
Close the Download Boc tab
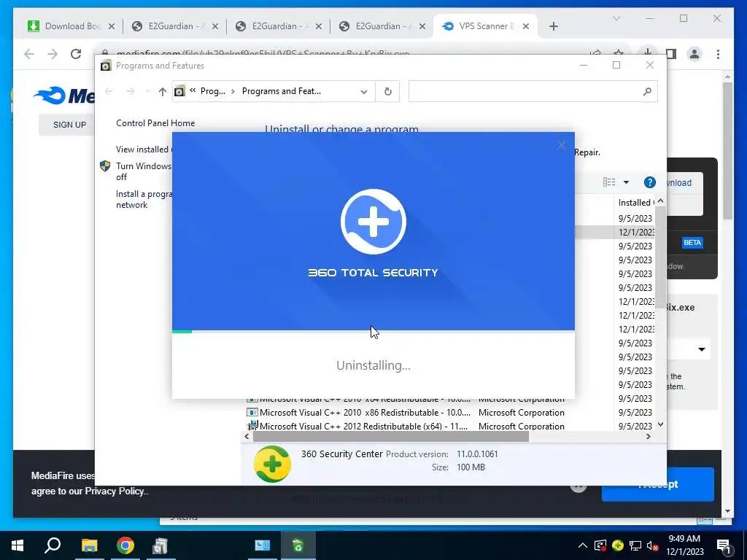112,26
